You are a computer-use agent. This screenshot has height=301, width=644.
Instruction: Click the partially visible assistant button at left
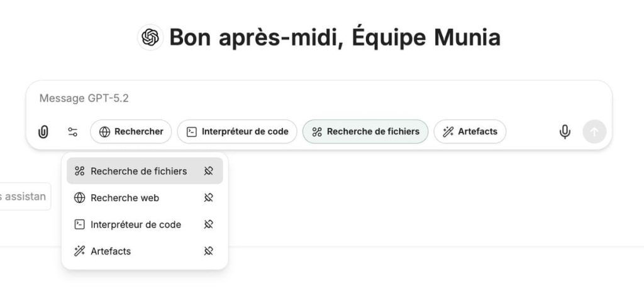click(24, 197)
